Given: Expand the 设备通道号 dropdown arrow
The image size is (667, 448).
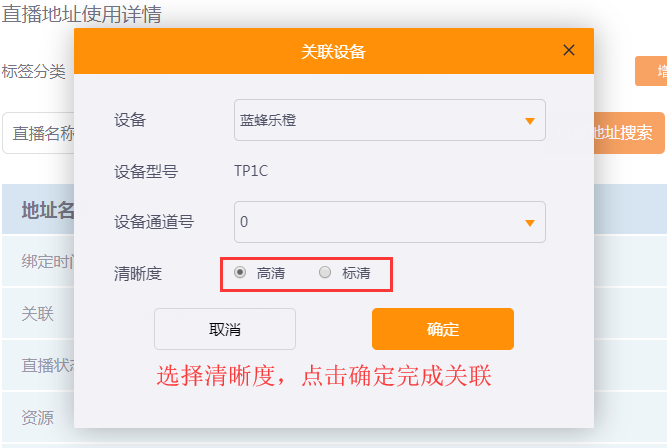Looking at the screenshot, I should click(x=530, y=223).
